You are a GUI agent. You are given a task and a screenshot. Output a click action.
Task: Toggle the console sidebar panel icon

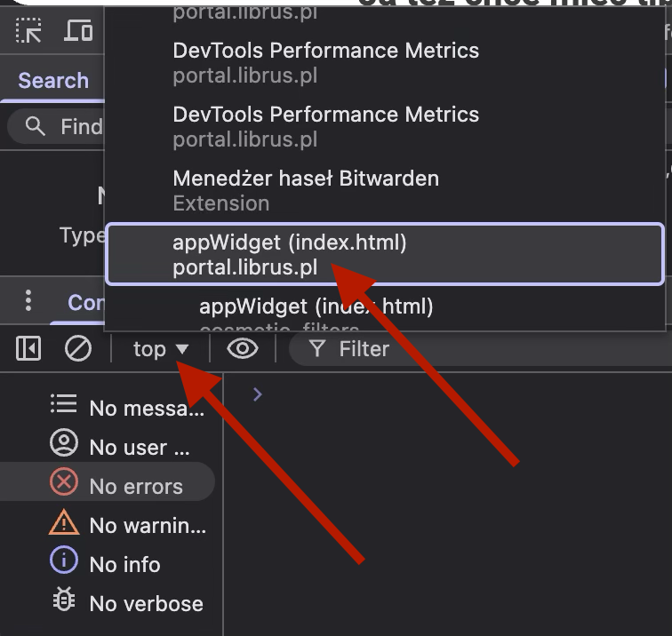28,349
